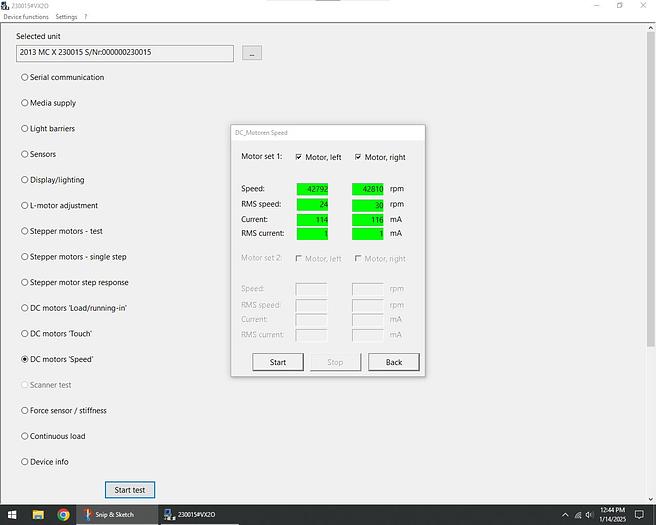
Task: Open File Explorer from the taskbar
Action: [x=38, y=515]
